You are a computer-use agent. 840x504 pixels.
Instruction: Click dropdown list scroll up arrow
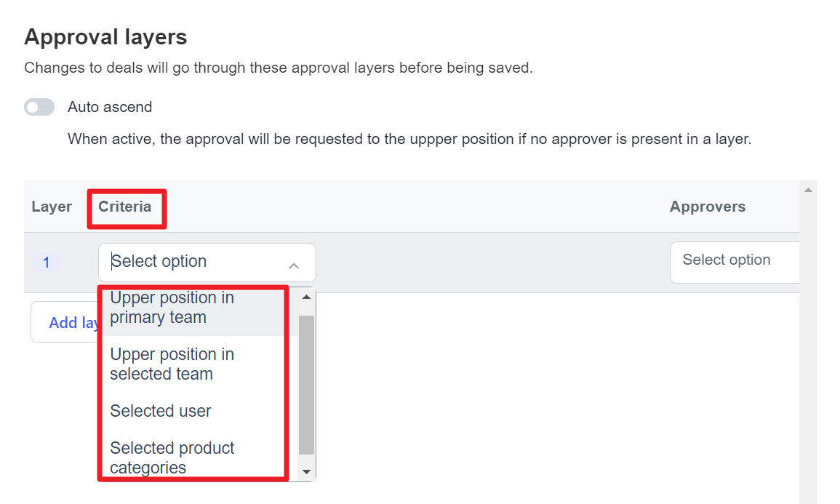(x=306, y=297)
